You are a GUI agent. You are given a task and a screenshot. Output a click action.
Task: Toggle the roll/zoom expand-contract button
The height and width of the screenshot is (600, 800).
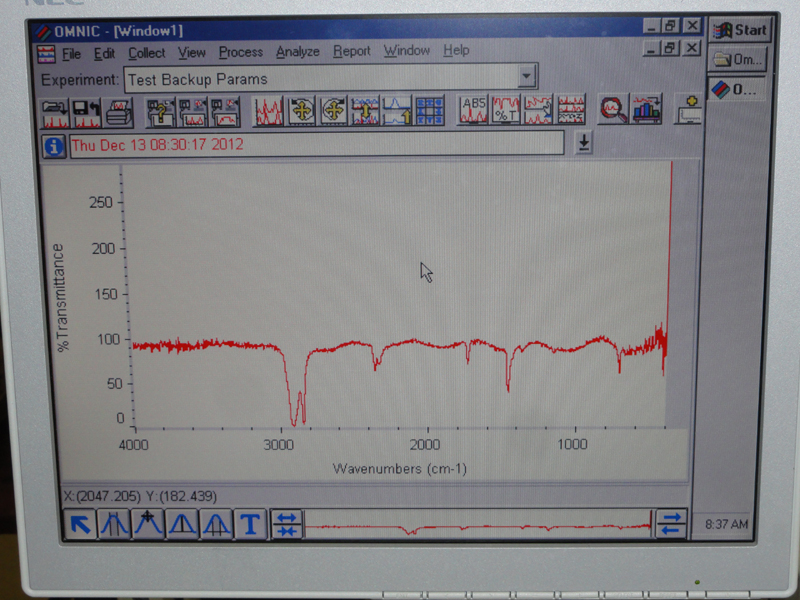[286, 524]
